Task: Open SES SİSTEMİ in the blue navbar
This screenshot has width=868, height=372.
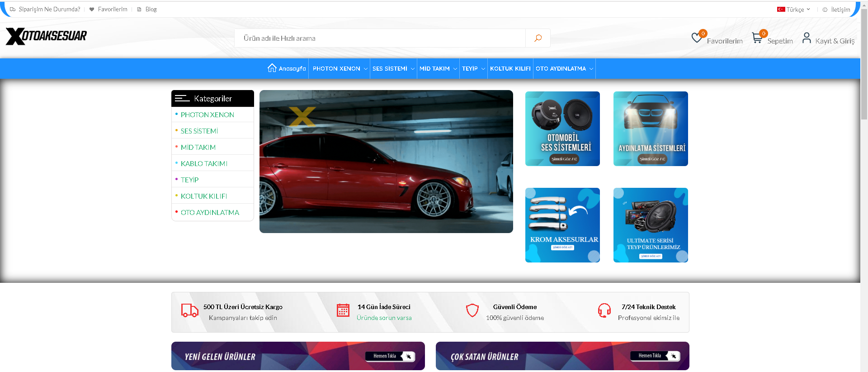Action: coord(390,69)
